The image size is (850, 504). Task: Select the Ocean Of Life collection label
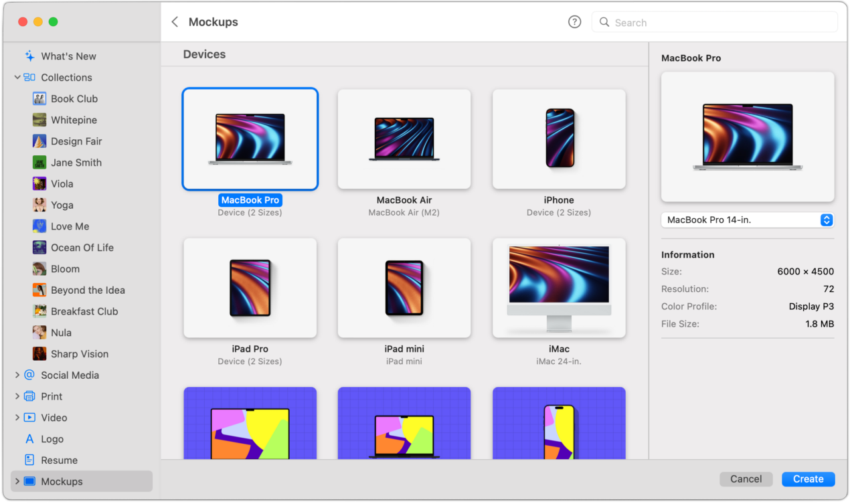point(82,248)
